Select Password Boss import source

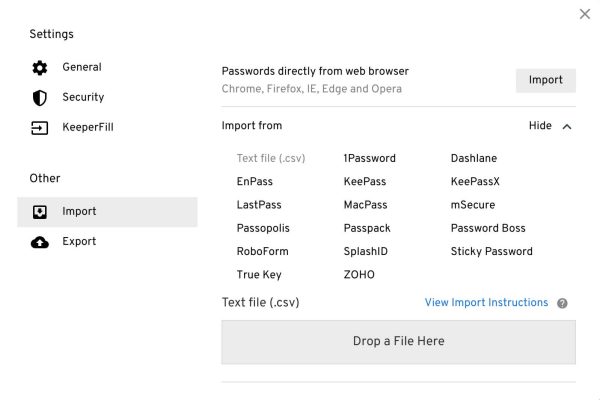[x=488, y=228]
